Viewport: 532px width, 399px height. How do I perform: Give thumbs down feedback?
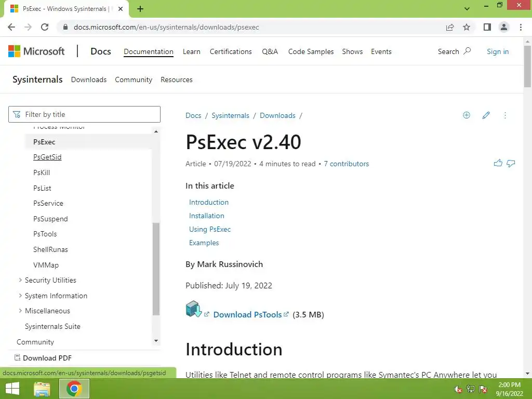511,164
